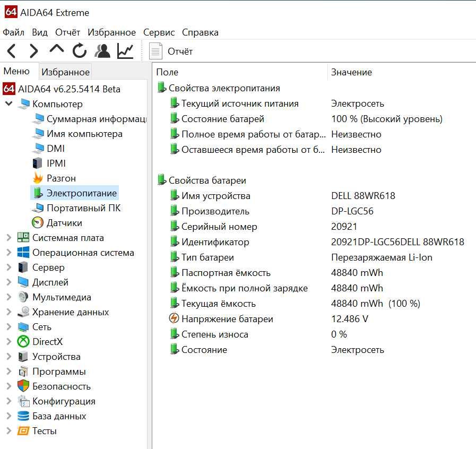Click the Up level arrow icon
Screen dimensions: 476x449
pos(56,49)
